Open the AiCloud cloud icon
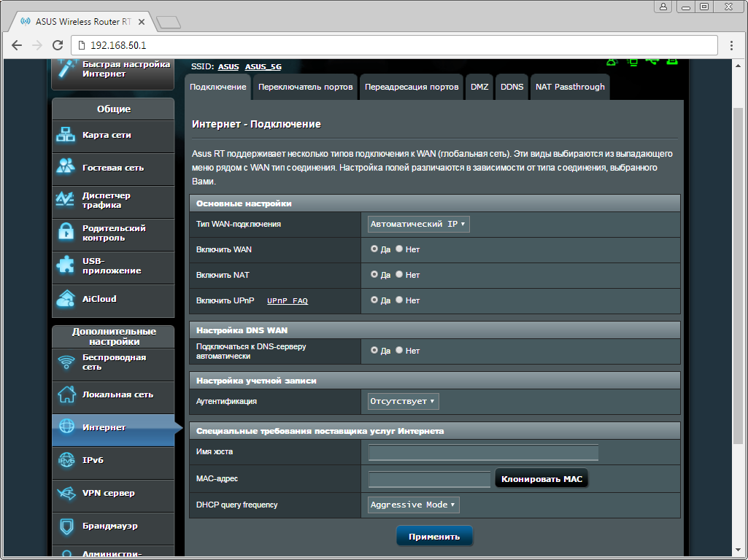The image size is (748, 560). (x=66, y=298)
